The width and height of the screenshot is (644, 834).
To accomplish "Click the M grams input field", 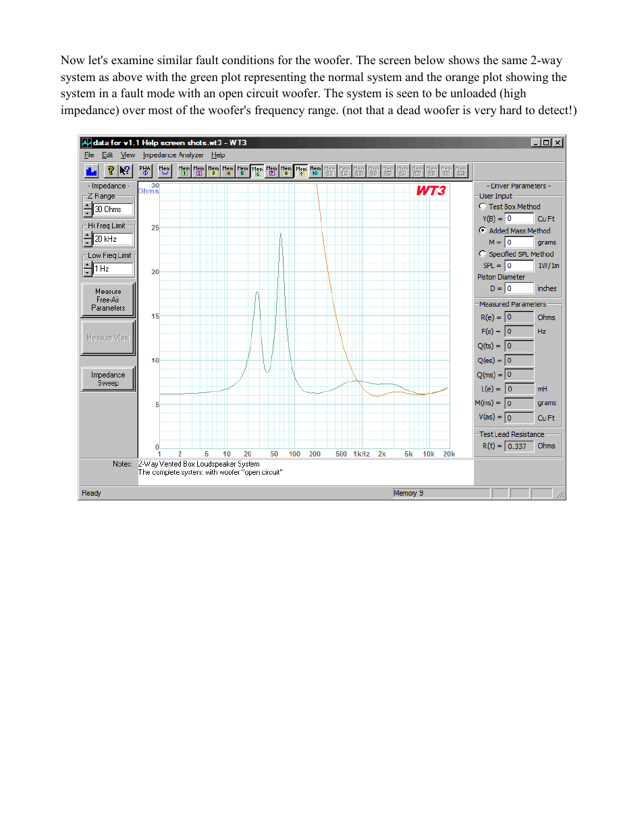I will (519, 242).
